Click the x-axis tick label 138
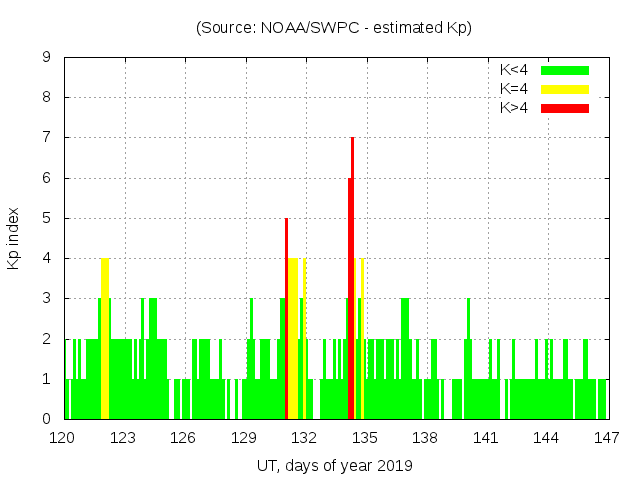Viewport: 640px width, 480px height. [425, 438]
